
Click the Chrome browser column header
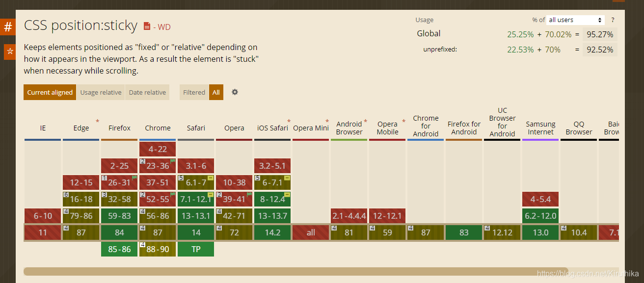pos(158,128)
